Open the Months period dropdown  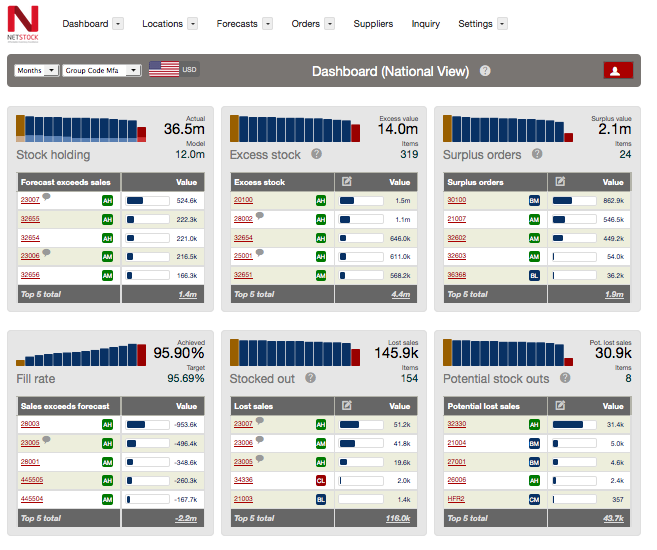pyautogui.click(x=36, y=71)
